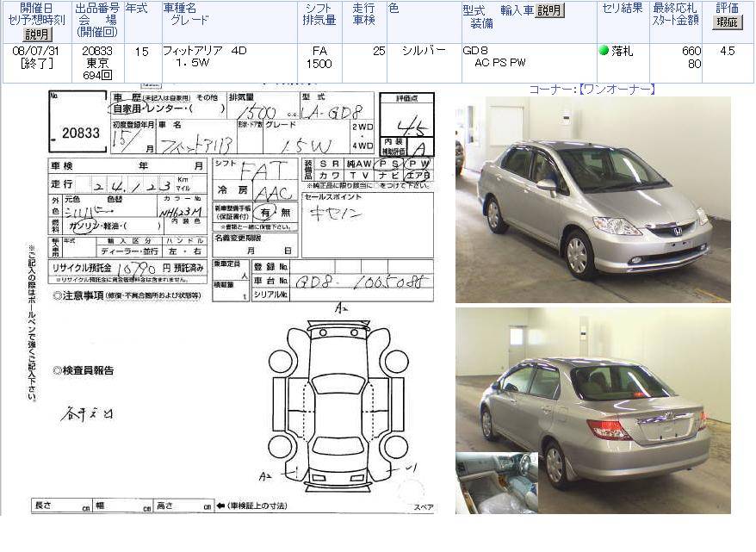Open the 説明 button beside 輸入車
Image resolution: width=756 pixels, height=552 pixels.
pyautogui.click(x=549, y=10)
